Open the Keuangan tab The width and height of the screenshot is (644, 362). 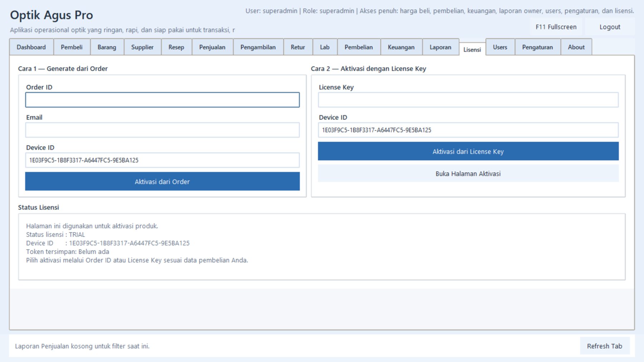401,47
